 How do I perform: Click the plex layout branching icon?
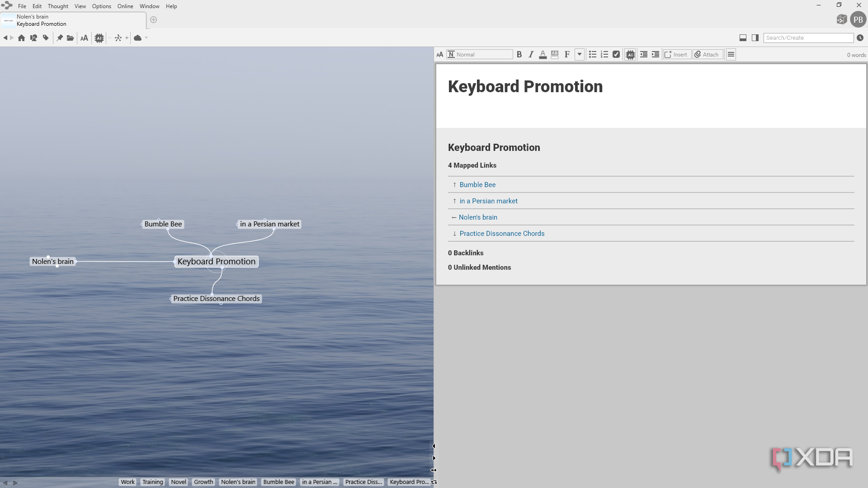pos(118,38)
